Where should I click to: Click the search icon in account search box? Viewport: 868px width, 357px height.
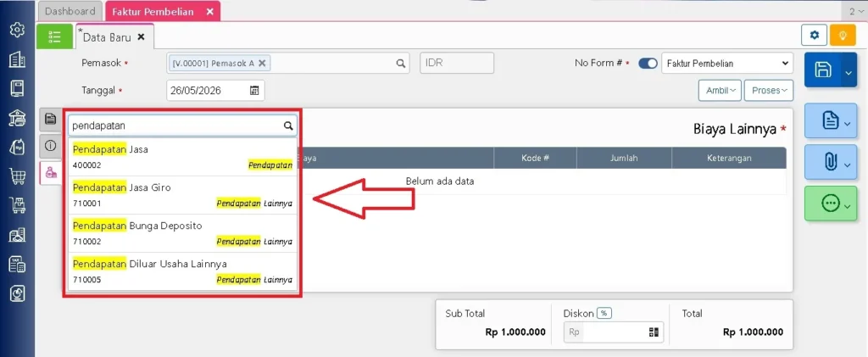coord(288,126)
